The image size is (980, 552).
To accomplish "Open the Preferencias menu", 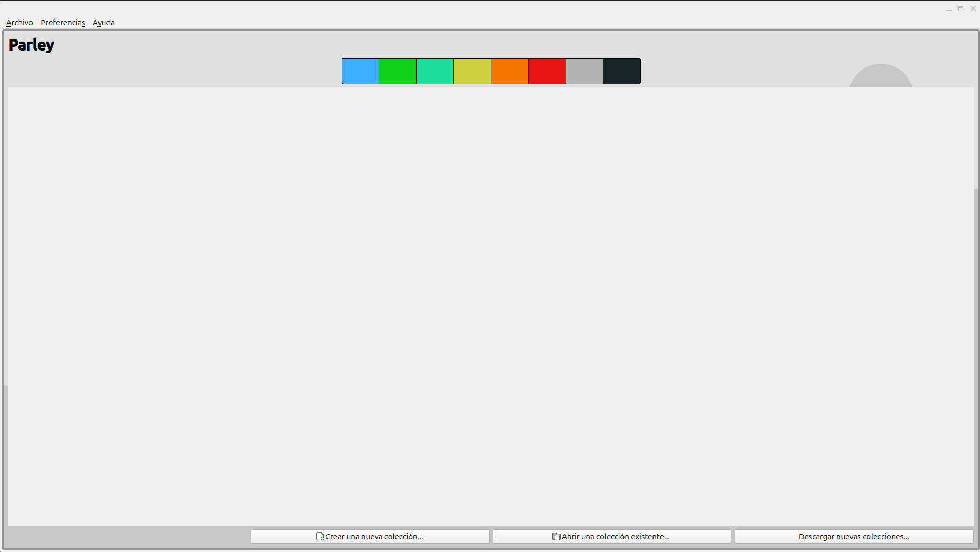I will pyautogui.click(x=63, y=23).
